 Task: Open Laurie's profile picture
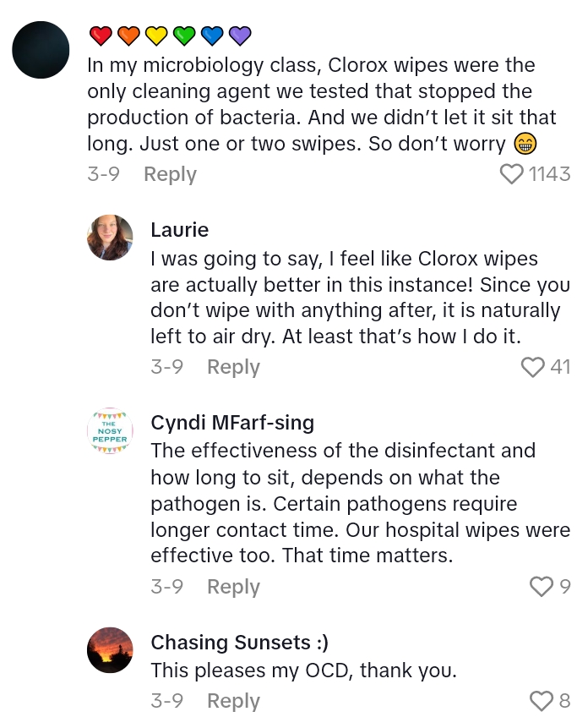(110, 238)
